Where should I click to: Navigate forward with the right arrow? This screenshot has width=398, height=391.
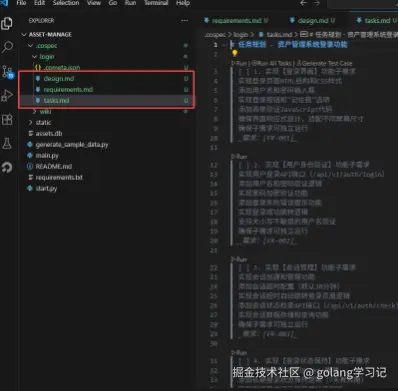coord(317,3)
